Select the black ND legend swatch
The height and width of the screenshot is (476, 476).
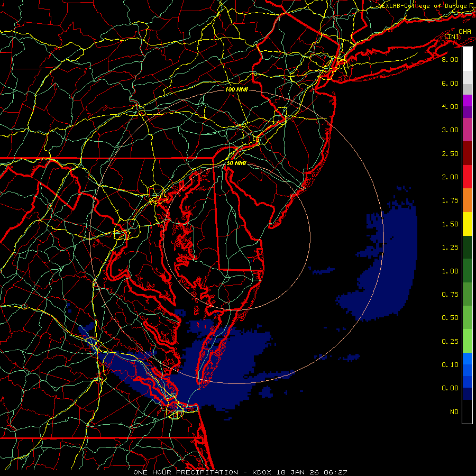467,411
